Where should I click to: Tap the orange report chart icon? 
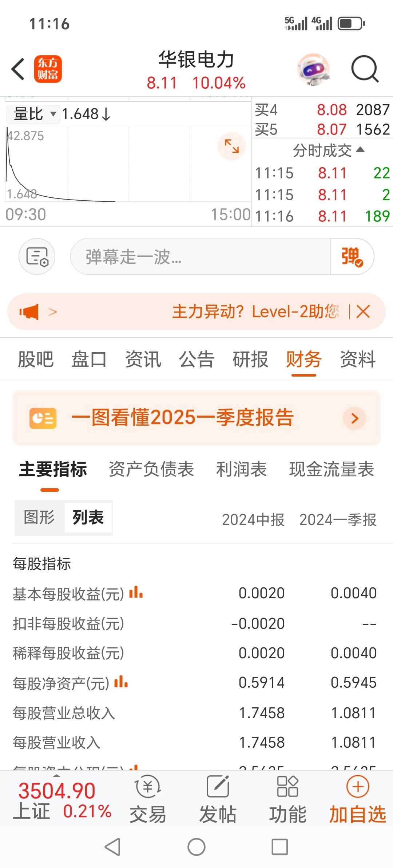click(x=43, y=418)
